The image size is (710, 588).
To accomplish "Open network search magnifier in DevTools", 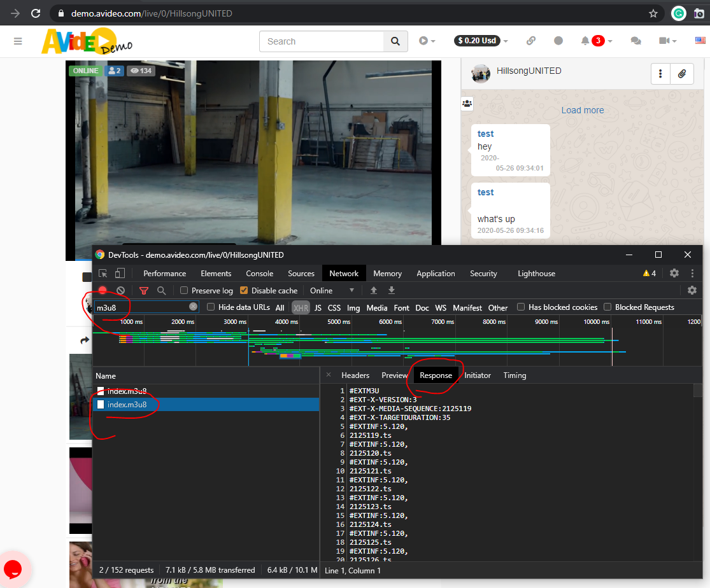I will point(161,291).
